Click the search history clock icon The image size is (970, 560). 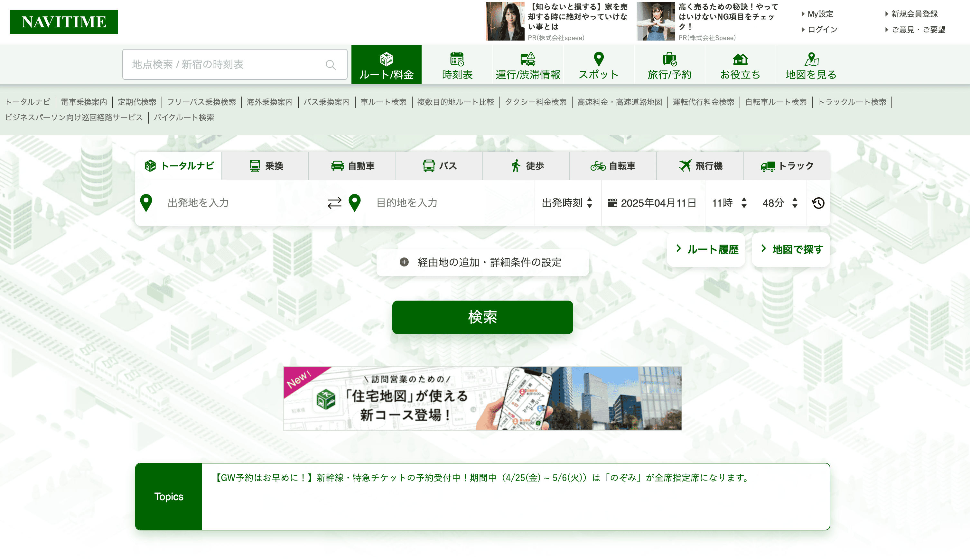[818, 203]
